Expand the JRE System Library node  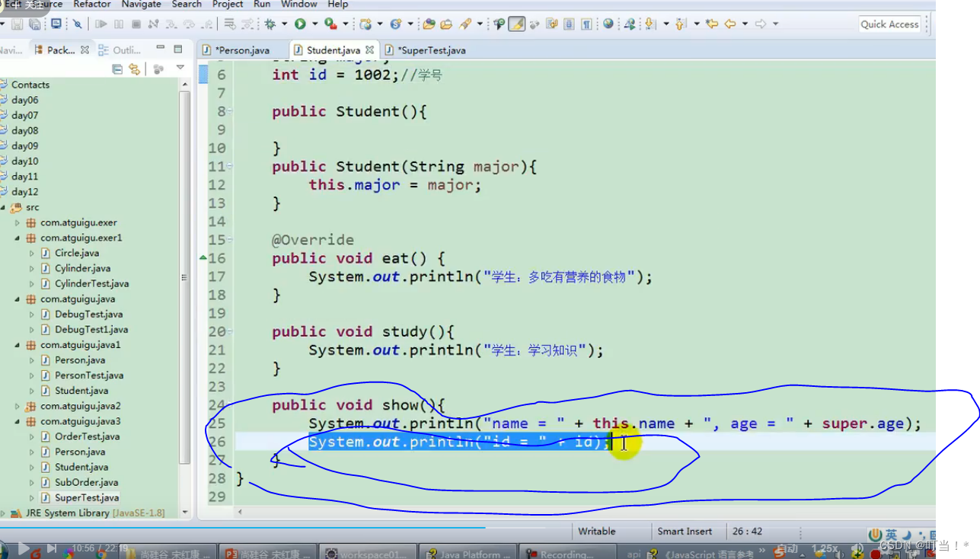tap(4, 513)
